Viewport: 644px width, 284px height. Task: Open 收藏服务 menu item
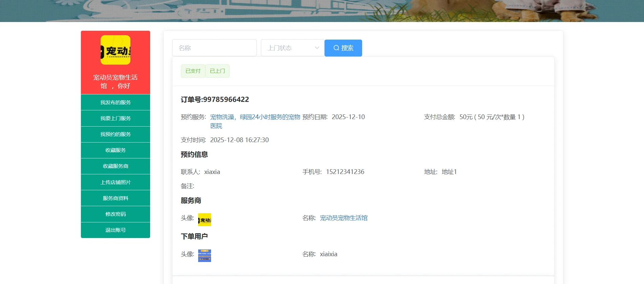point(116,150)
